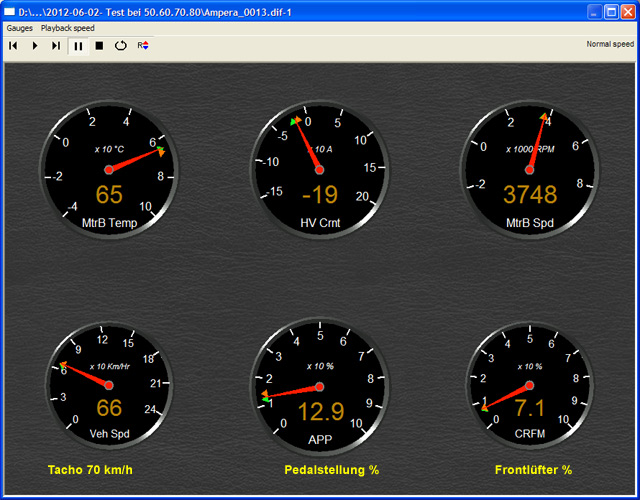The width and height of the screenshot is (640, 500).
Task: Pause the playback
Action: point(78,45)
